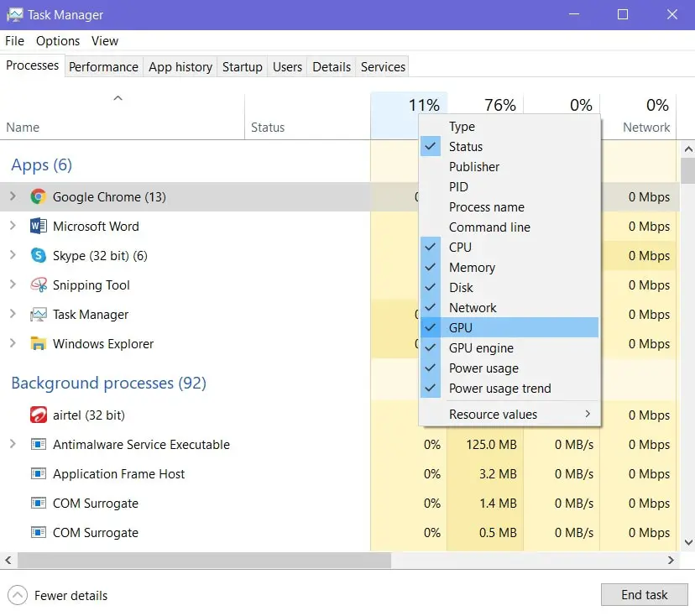This screenshot has height=616, width=695.
Task: Select the Processes tab
Action: click(33, 65)
